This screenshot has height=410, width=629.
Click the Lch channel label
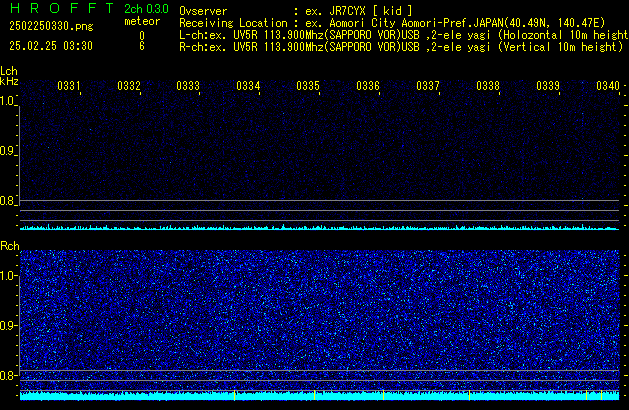(x=9, y=71)
